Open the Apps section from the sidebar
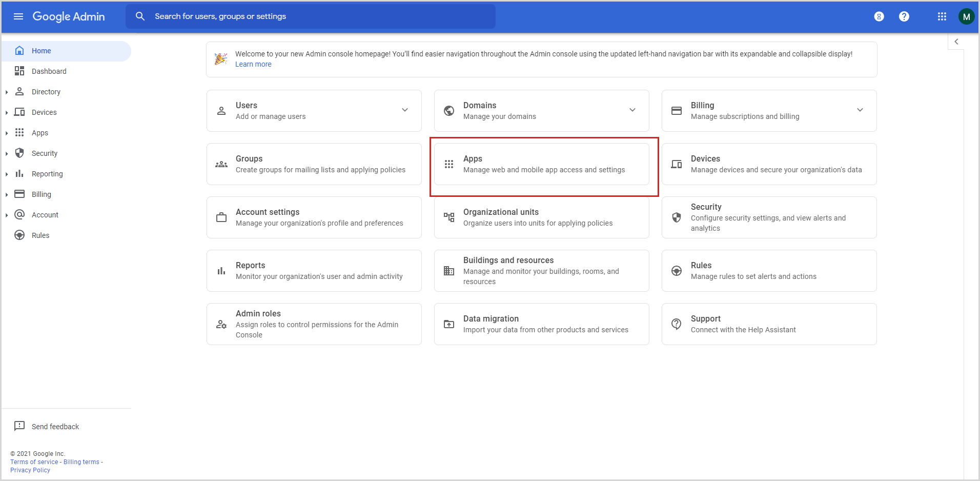The width and height of the screenshot is (980, 481). click(x=40, y=132)
